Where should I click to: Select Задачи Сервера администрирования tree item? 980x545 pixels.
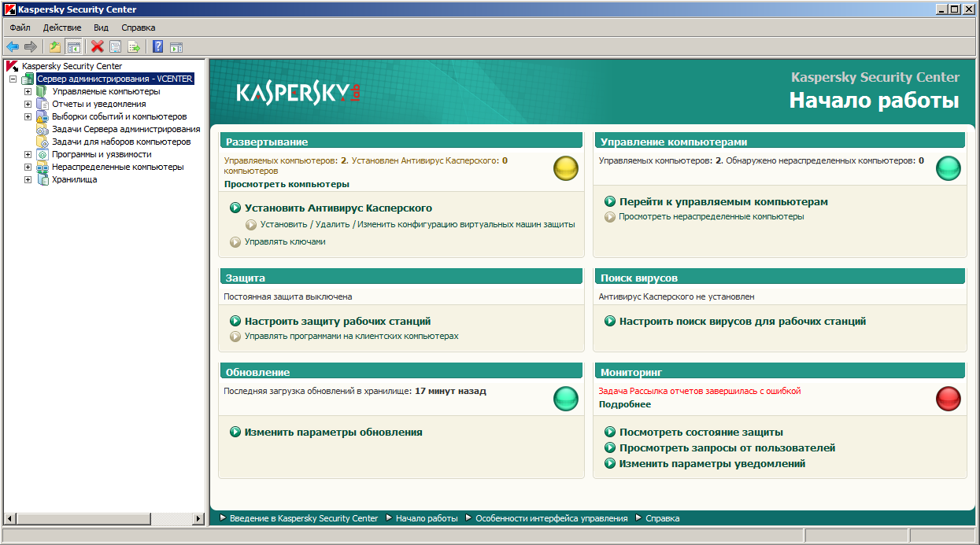click(126, 129)
